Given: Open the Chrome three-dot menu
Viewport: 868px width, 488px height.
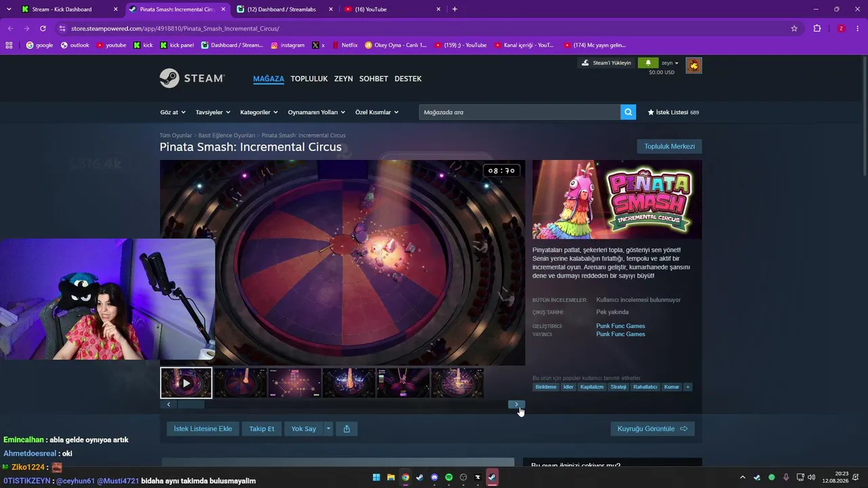Looking at the screenshot, I should (x=858, y=28).
